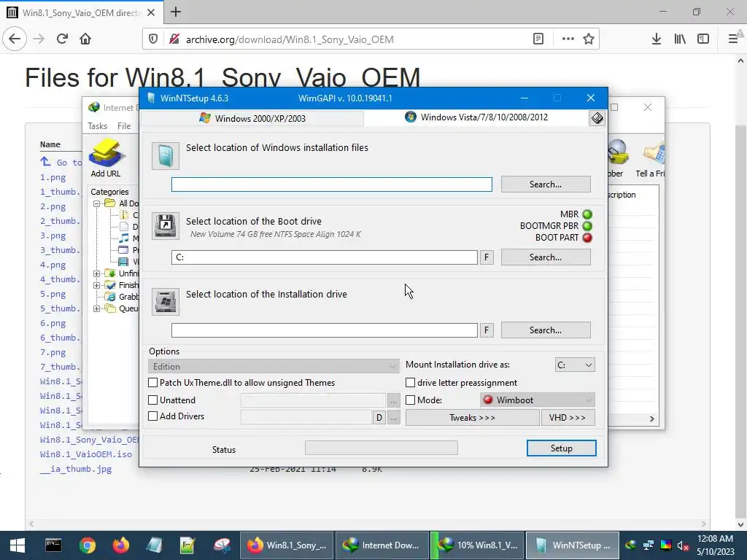747x560 pixels.
Task: Switch to 10% Win8.1_V... download taskbar item
Action: point(477,545)
